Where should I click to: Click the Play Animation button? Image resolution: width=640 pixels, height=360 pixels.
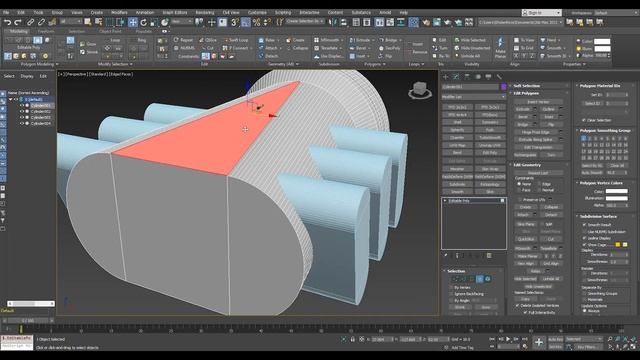point(508,339)
